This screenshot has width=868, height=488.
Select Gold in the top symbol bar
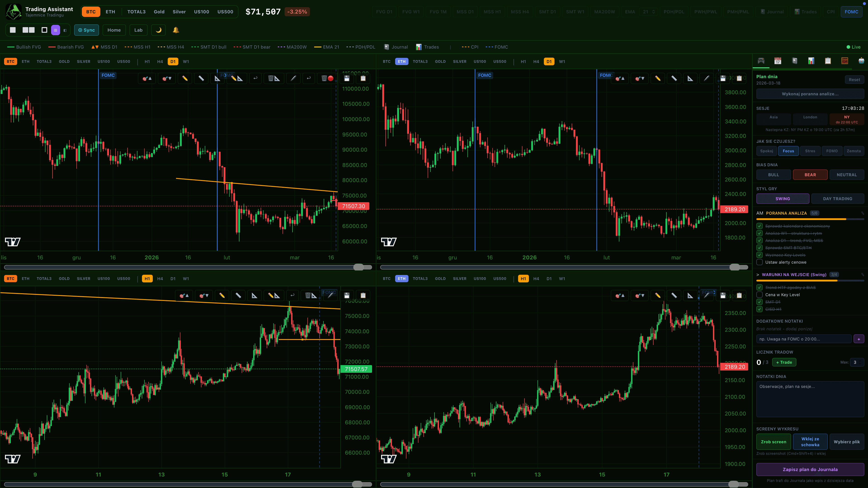point(159,12)
